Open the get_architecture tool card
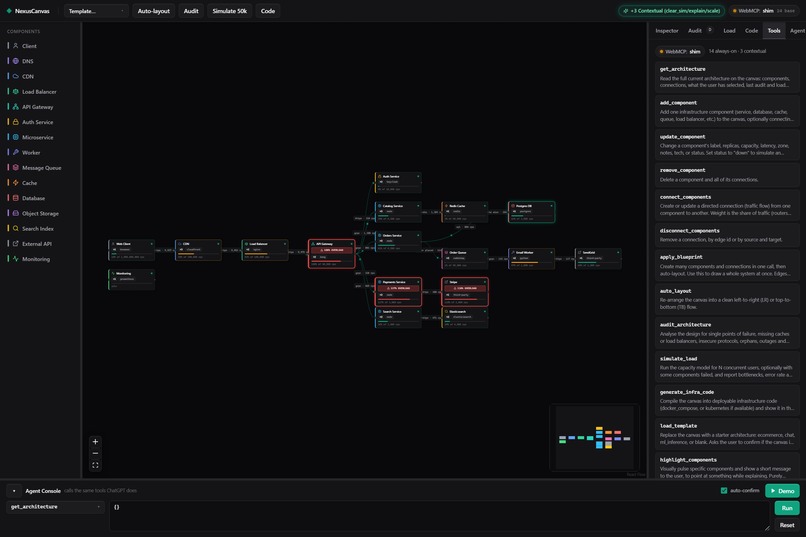The width and height of the screenshot is (806, 537). (x=727, y=77)
